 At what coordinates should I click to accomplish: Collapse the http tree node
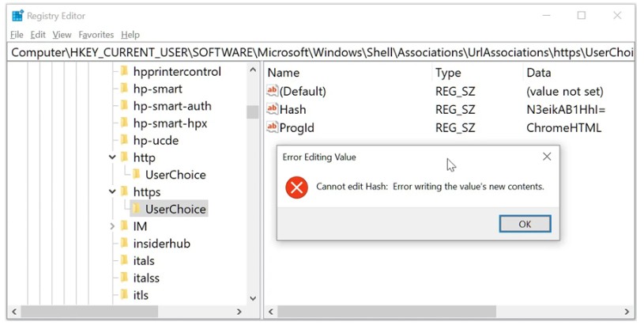(112, 158)
